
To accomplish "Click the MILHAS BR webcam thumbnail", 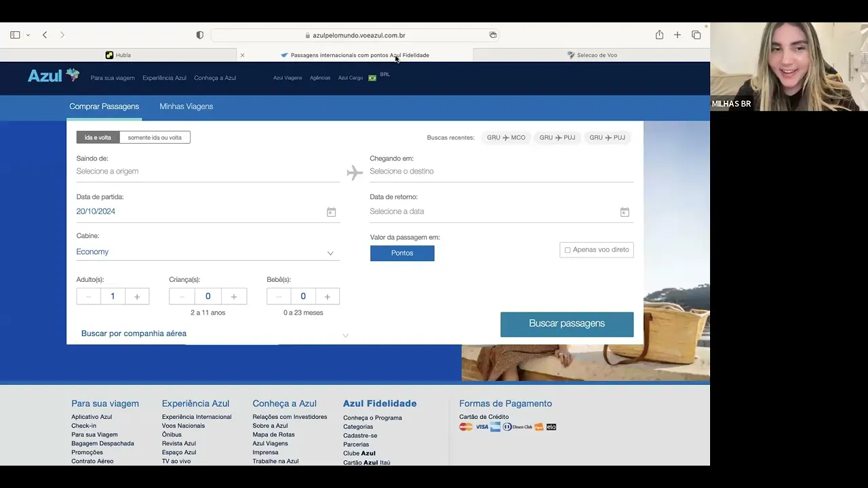I will click(x=789, y=66).
